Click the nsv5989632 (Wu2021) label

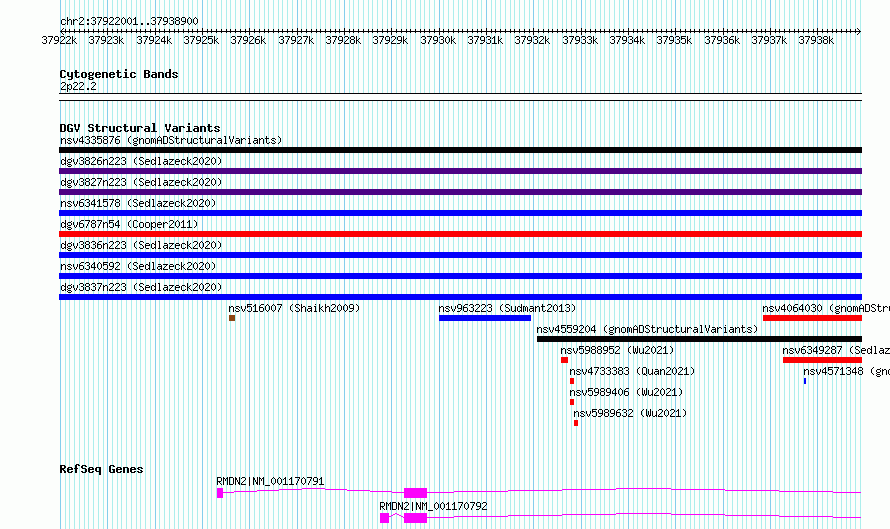tap(630, 413)
